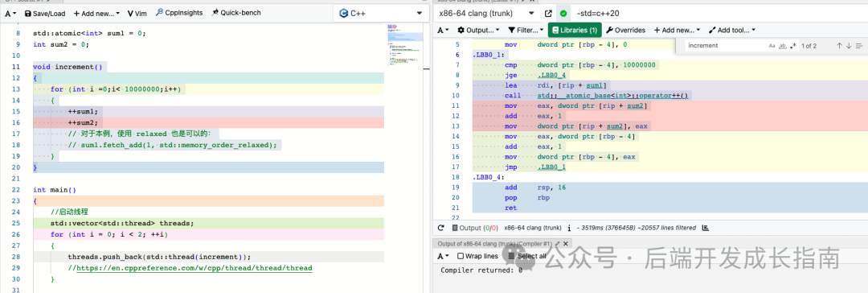Image resolution: width=868 pixels, height=293 pixels.
Task: Open the compiler pane's Add new dropdown
Action: (677, 30)
